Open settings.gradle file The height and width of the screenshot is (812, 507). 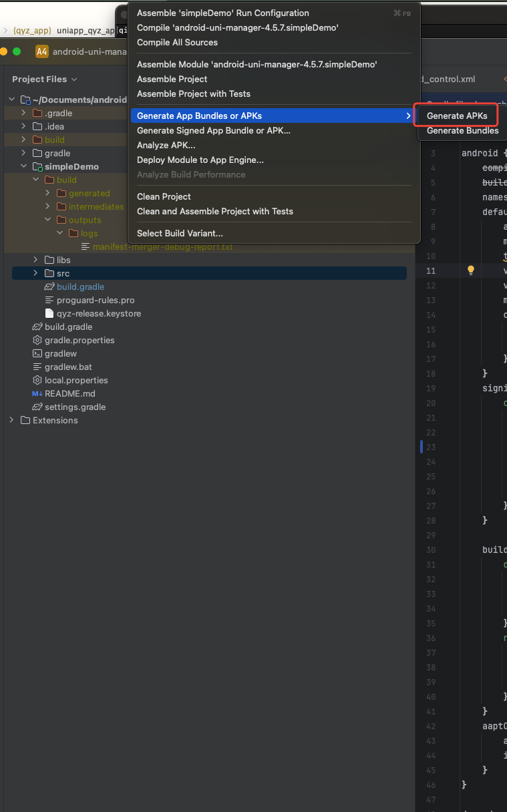(75, 407)
